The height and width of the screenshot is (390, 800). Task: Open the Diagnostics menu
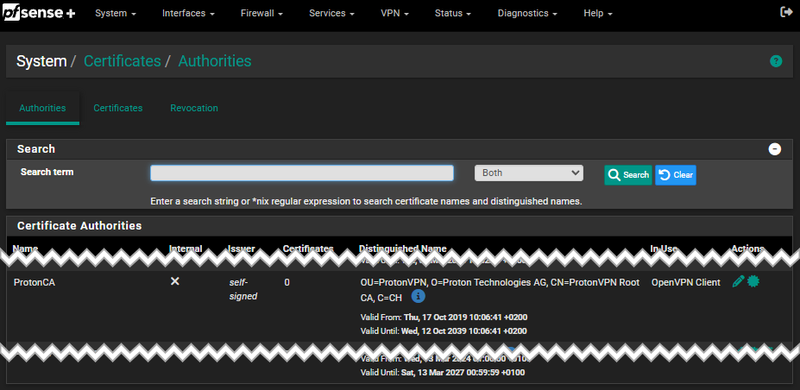click(527, 14)
